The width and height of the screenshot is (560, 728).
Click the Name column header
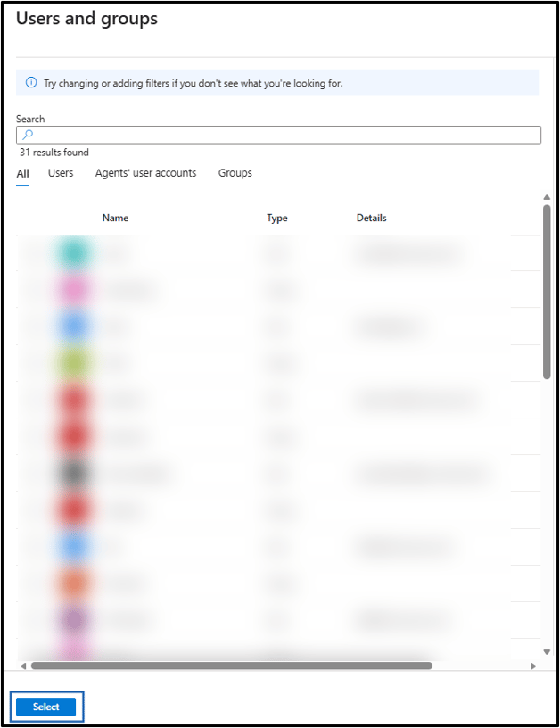pyautogui.click(x=115, y=218)
